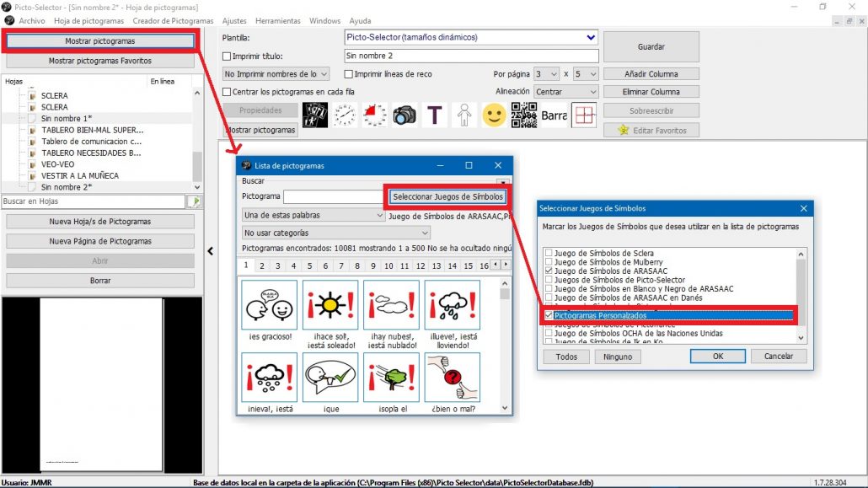Check Centrar los pictogramas en cada fila

pyautogui.click(x=226, y=90)
